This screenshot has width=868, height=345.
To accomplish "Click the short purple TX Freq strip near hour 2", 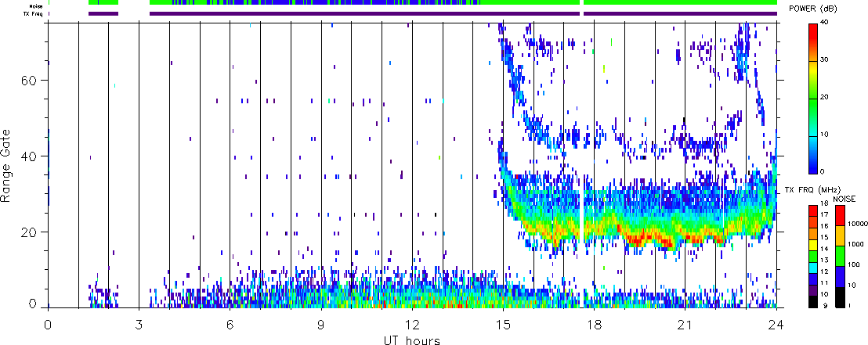I will pyautogui.click(x=103, y=13).
